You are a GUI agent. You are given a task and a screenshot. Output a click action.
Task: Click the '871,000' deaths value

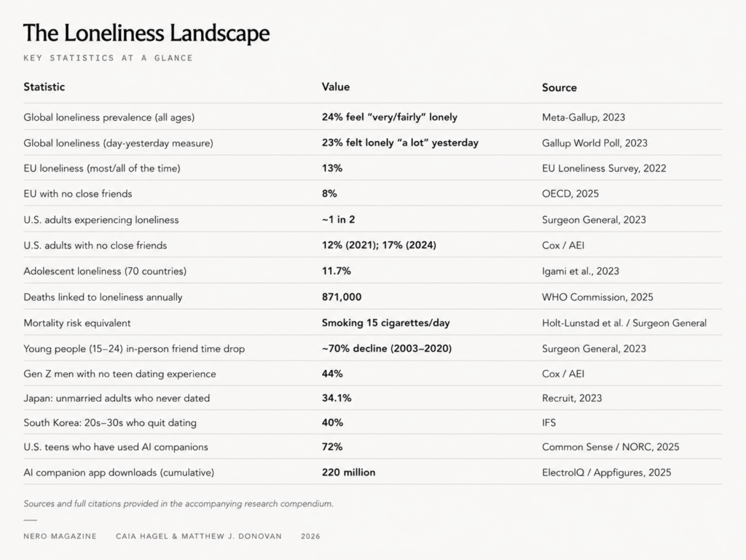(x=342, y=297)
